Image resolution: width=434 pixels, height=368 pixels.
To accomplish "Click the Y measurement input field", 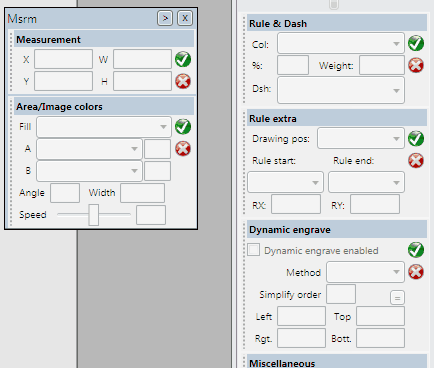I will 63,81.
